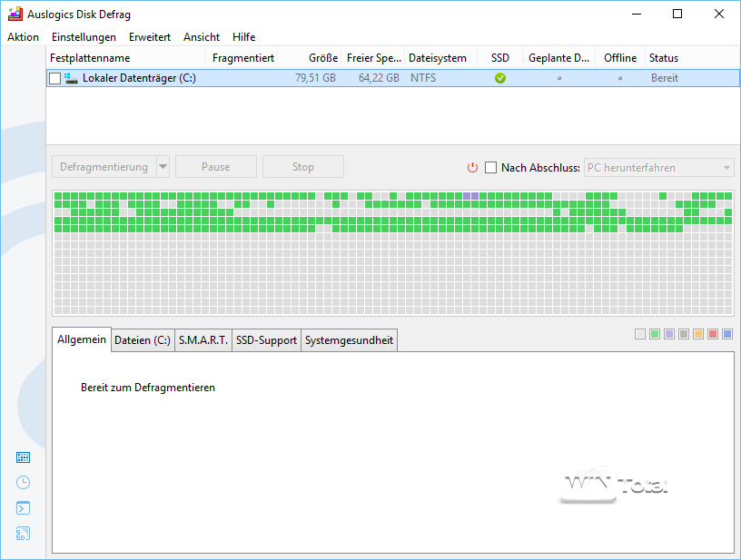Switch to the Allgemein tab
The width and height of the screenshot is (741, 560).
(x=82, y=339)
